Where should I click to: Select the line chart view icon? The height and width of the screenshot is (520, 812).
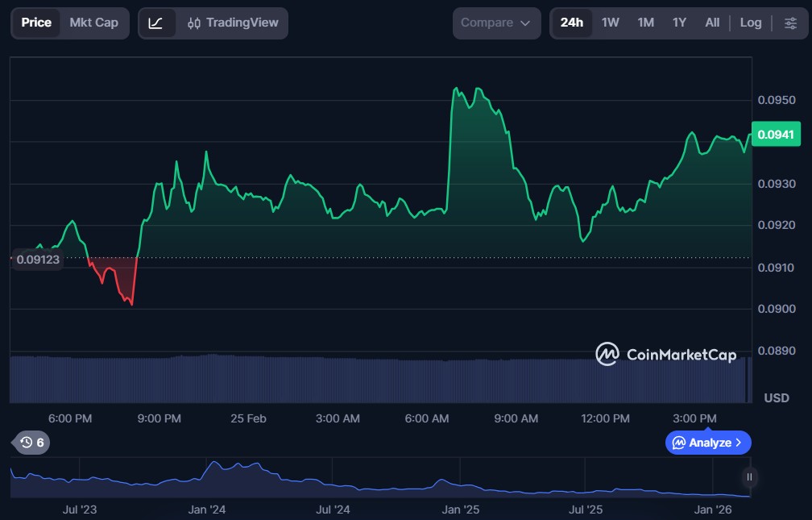click(x=156, y=23)
